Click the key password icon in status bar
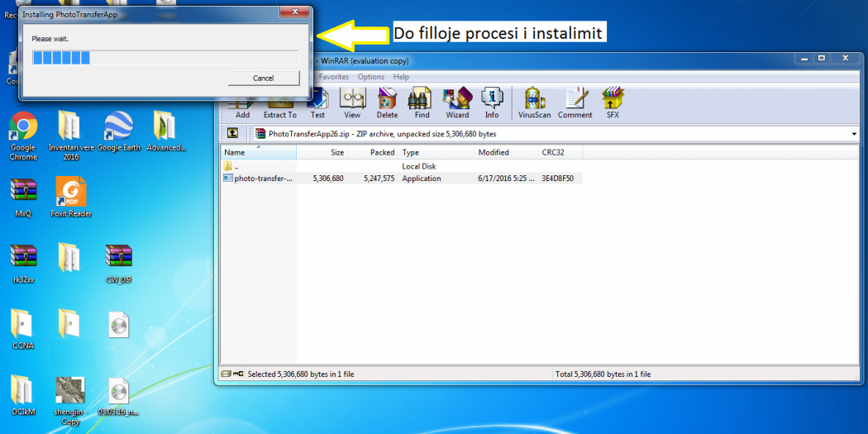The height and width of the screenshot is (434, 868). (x=238, y=374)
